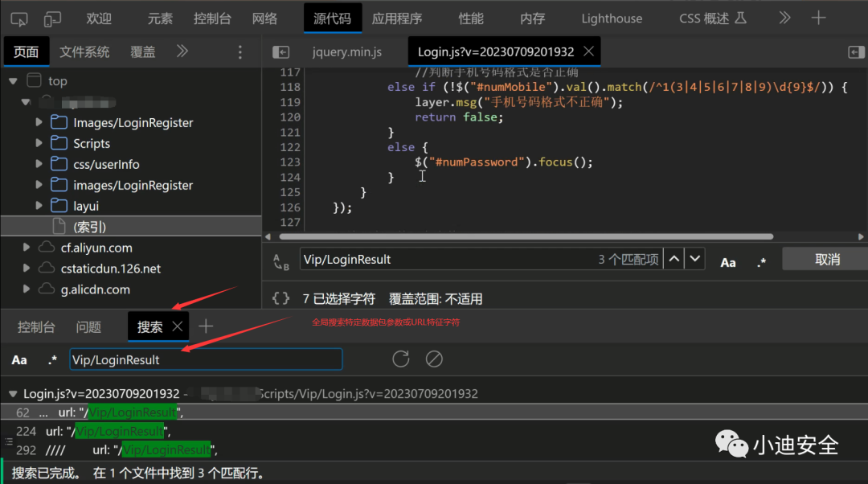Viewport: 868px width, 484px height.
Task: Open navigator three-dot options menu
Action: pyautogui.click(x=240, y=52)
